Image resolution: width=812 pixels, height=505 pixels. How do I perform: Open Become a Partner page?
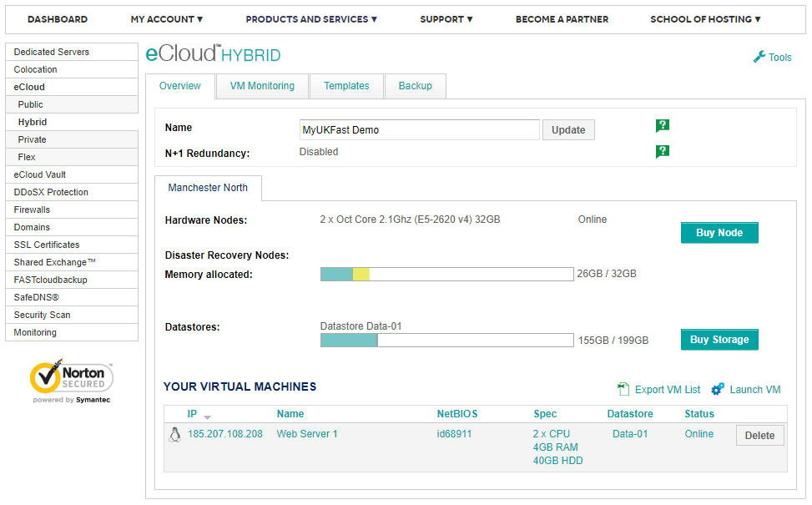pos(562,19)
